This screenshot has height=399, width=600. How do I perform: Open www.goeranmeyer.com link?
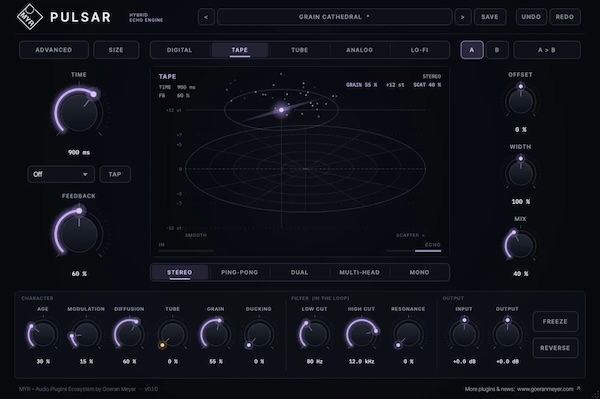(x=545, y=389)
